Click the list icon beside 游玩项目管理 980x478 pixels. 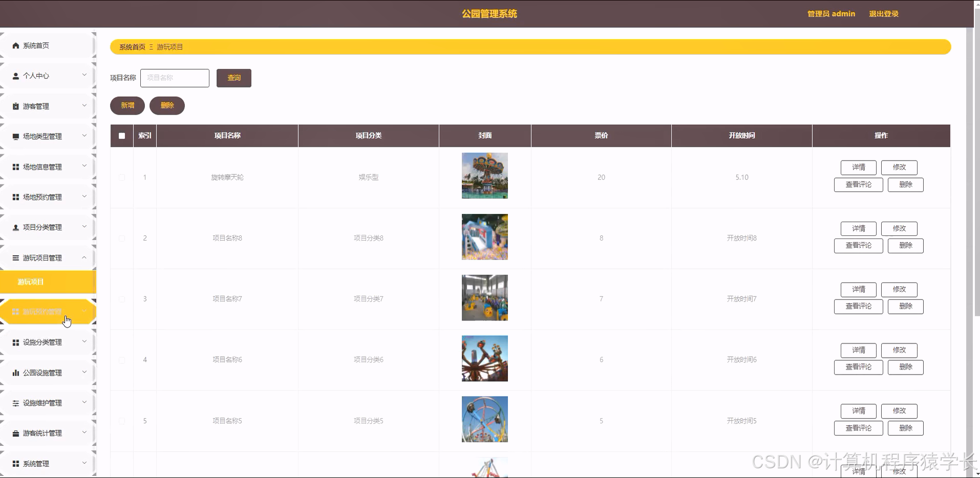tap(16, 258)
